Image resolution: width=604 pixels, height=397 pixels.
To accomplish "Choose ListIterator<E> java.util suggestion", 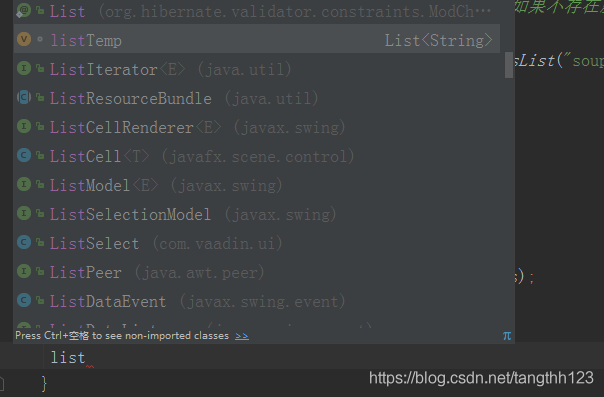I will click(x=257, y=69).
